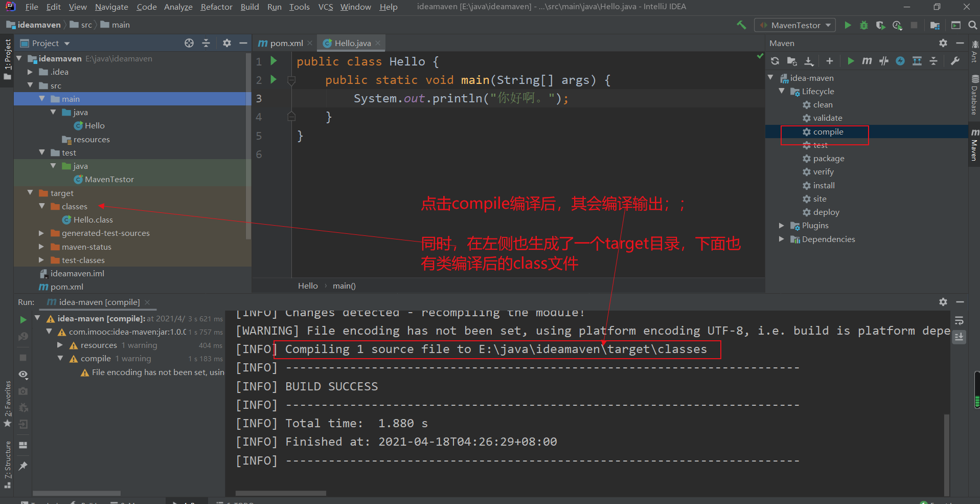Toggle the eye view options in Run panel
This screenshot has width=980, height=504.
tap(23, 375)
